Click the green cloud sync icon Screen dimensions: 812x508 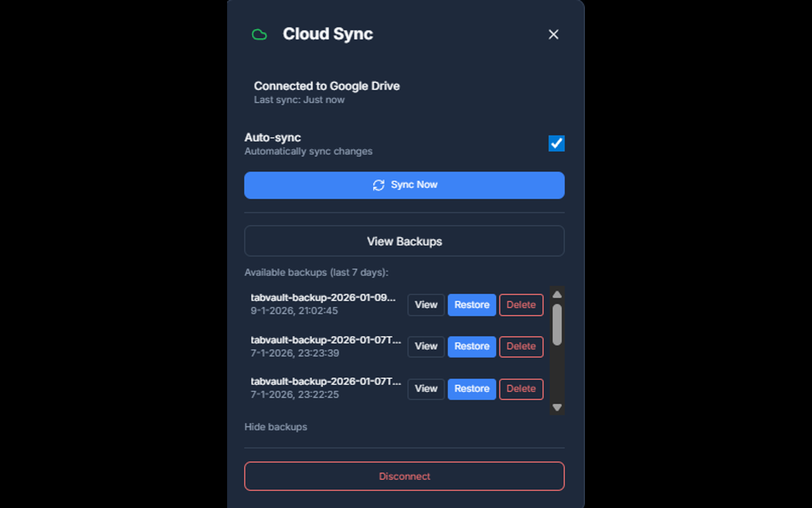[259, 34]
